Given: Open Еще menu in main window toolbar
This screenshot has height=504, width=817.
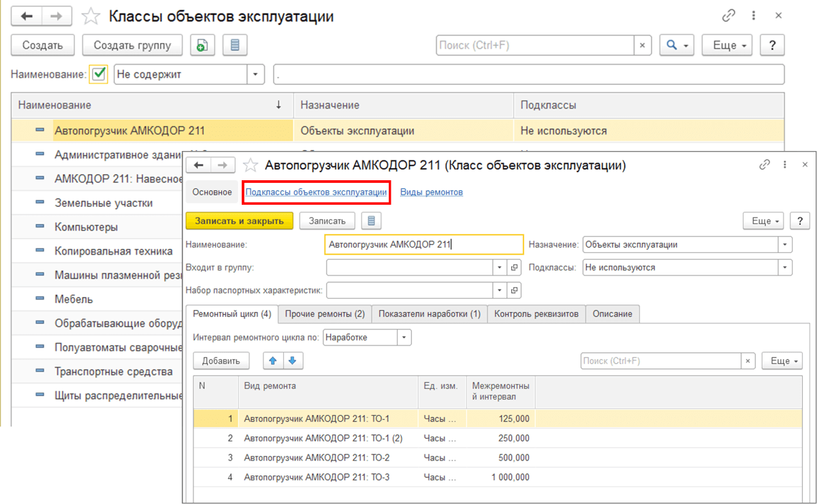Looking at the screenshot, I should pos(726,46).
